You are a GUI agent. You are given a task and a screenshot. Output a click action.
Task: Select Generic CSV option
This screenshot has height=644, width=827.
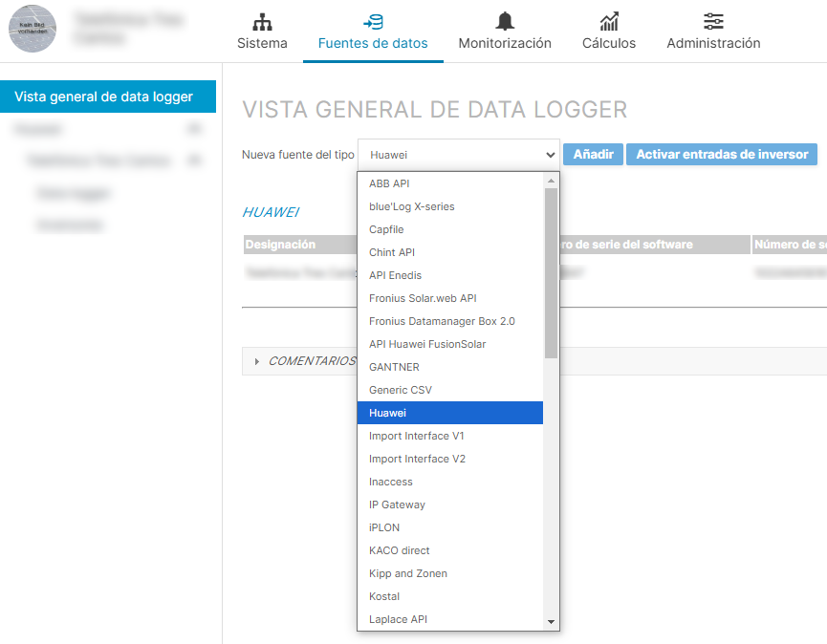coord(450,390)
